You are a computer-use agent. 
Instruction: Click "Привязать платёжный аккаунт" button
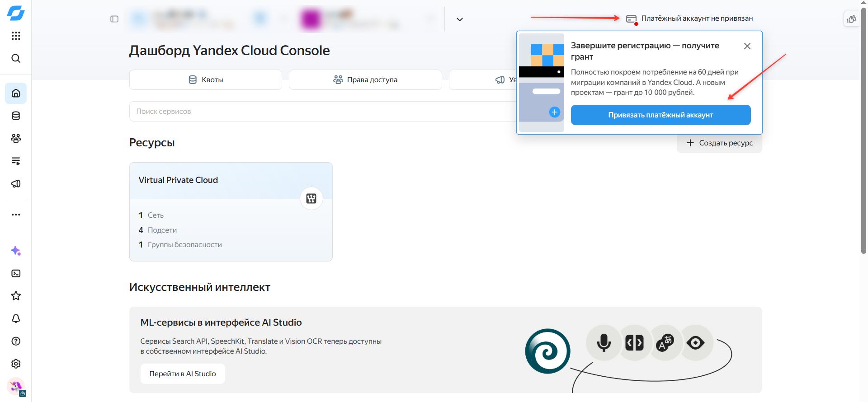[660, 115]
